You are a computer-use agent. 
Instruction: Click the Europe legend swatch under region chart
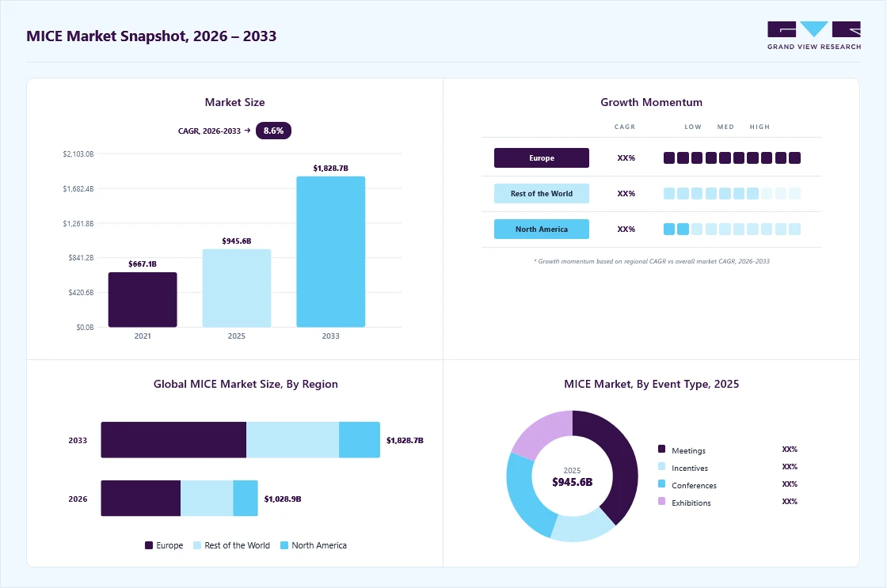[149, 545]
